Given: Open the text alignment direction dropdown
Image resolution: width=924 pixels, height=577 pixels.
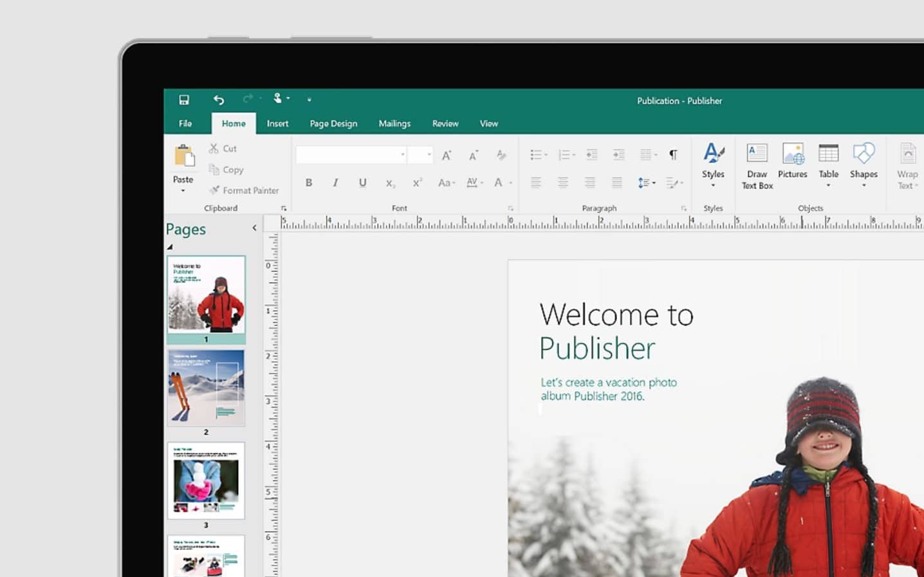Looking at the screenshot, I should point(675,183).
